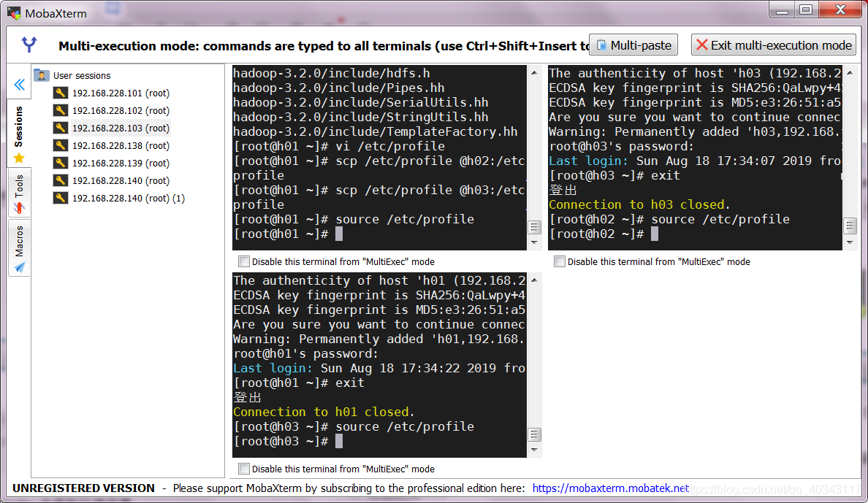Image resolution: width=868 pixels, height=503 pixels.
Task: Open the Macros side tab
Action: click(20, 248)
